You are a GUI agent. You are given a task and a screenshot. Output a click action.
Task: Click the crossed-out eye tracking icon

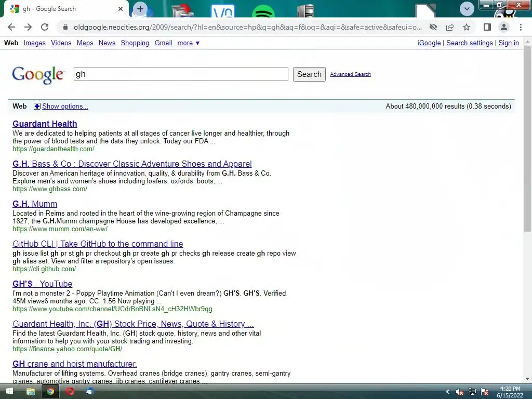tap(433, 27)
